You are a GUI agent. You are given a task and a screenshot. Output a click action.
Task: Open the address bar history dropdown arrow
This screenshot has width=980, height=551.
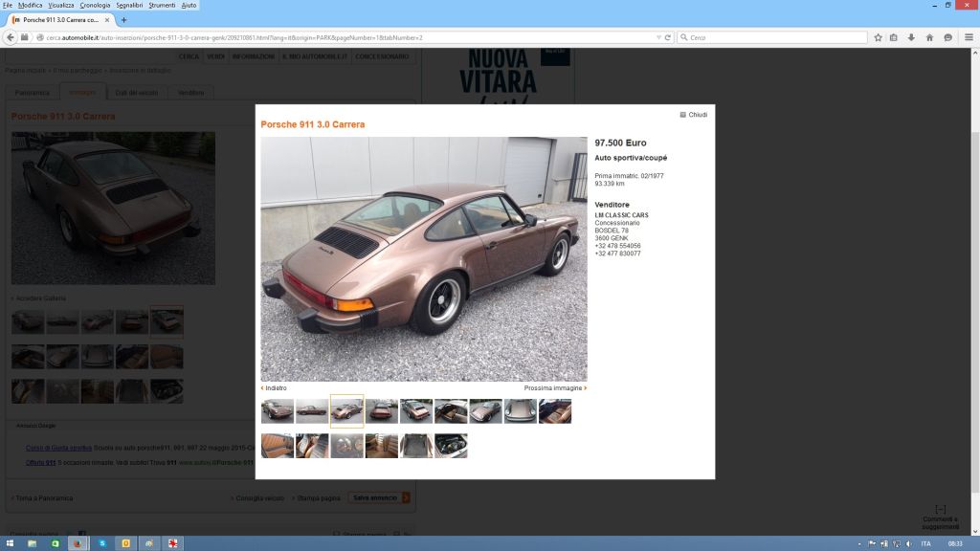pyautogui.click(x=658, y=37)
